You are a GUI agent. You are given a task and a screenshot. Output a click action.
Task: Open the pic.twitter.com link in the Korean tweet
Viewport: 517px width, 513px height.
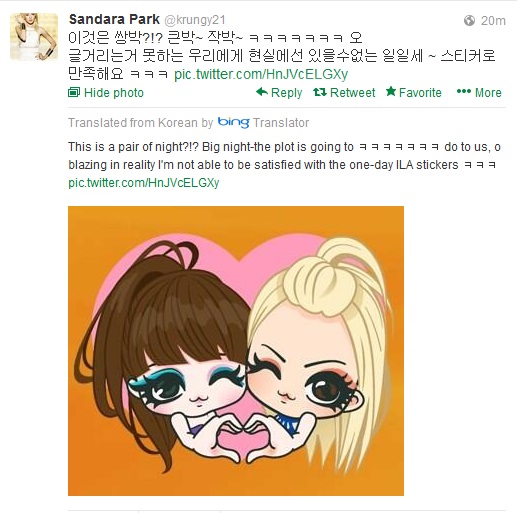coord(261,74)
